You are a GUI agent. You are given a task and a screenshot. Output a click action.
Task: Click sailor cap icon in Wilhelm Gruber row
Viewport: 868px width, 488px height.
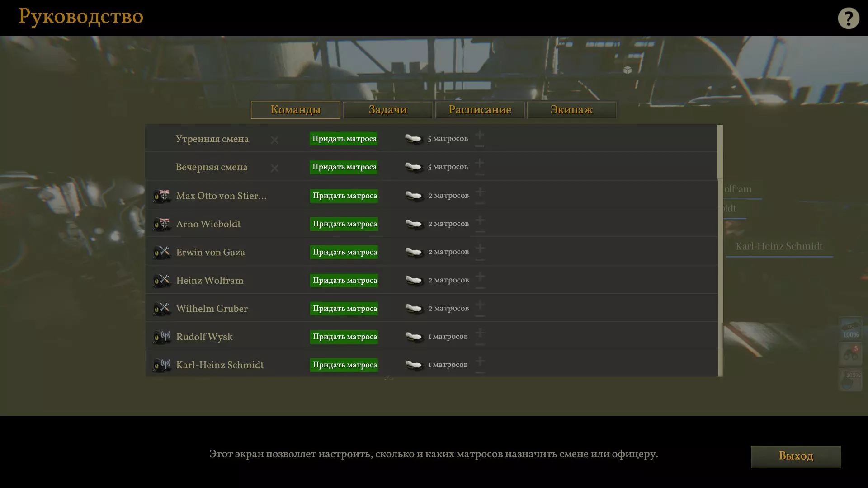click(413, 309)
